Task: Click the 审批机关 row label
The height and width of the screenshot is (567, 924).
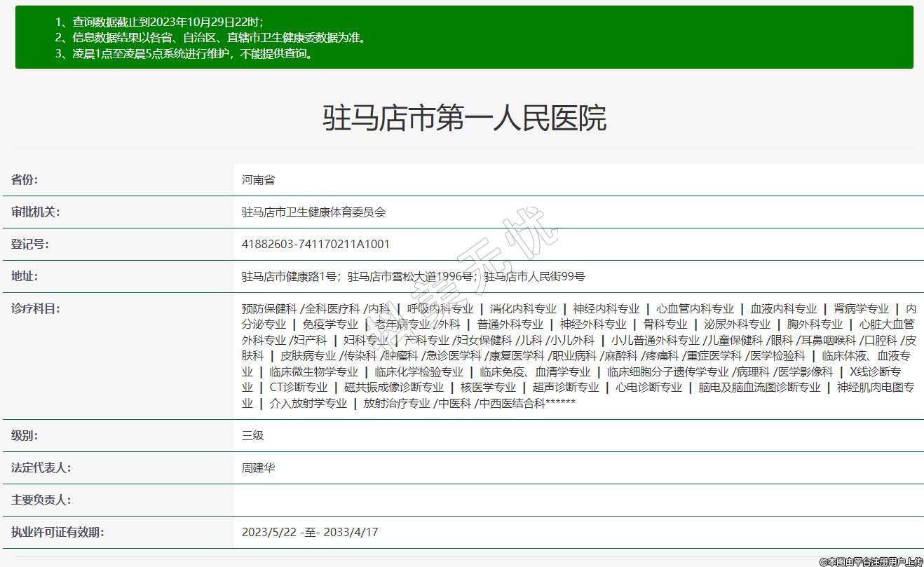Action: (36, 212)
